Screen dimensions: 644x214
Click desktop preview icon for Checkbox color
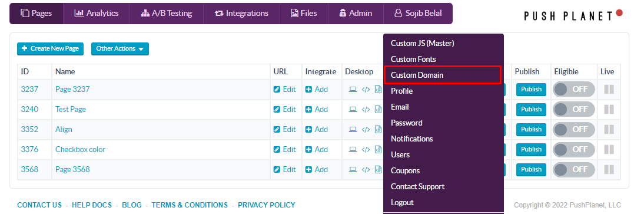(x=353, y=149)
